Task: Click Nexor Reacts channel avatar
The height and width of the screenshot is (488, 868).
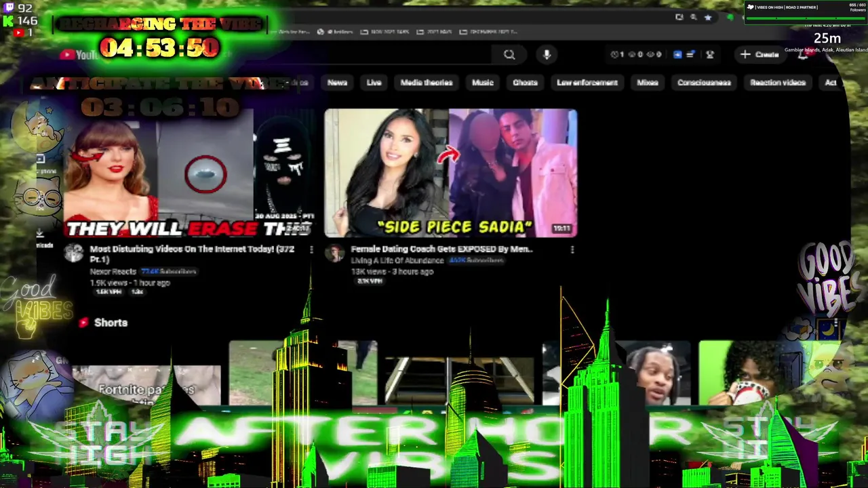Action: pos(74,254)
